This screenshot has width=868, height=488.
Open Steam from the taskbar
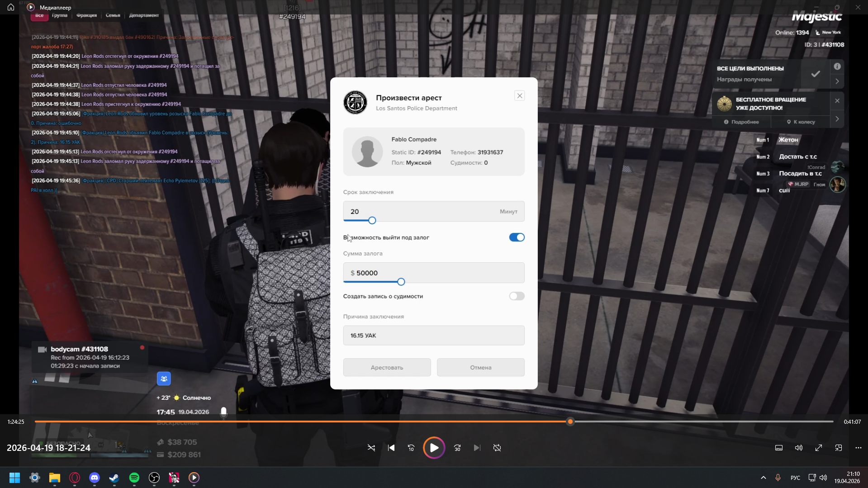(x=114, y=478)
